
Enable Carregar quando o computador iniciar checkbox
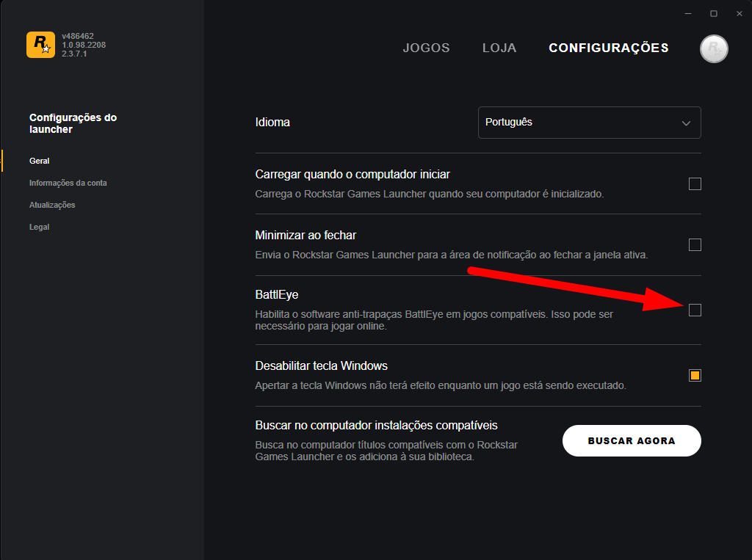point(695,183)
